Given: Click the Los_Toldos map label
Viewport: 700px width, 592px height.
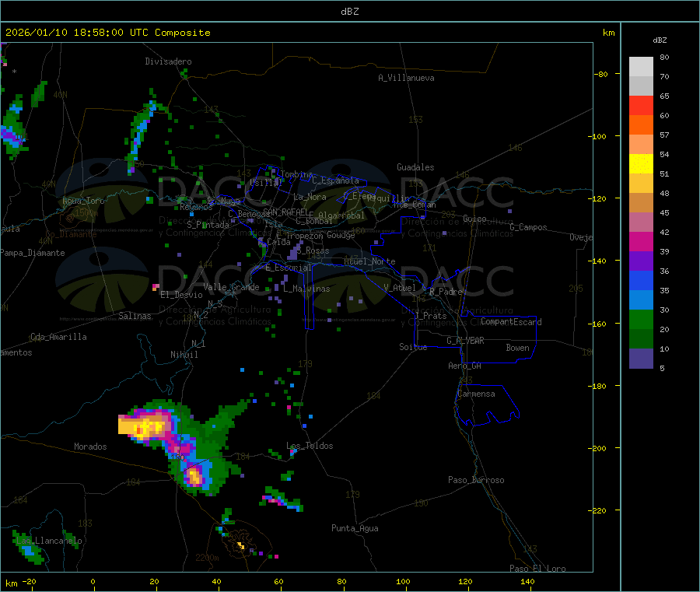Looking at the screenshot, I should [310, 446].
